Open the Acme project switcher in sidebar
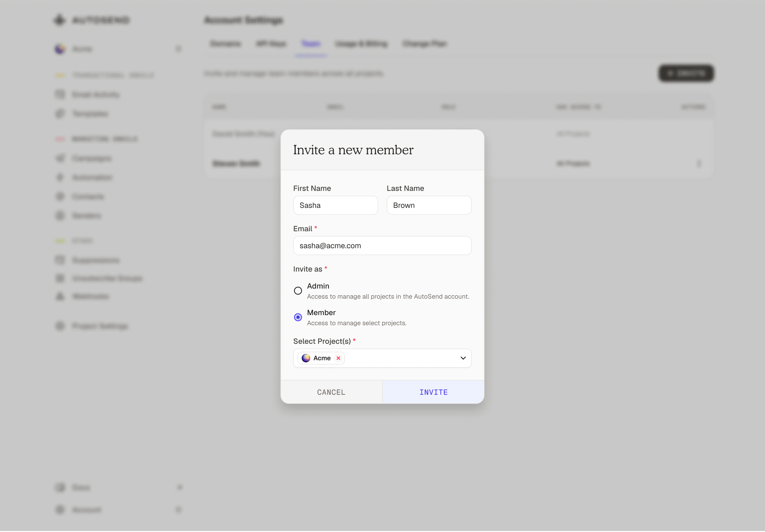 tap(118, 49)
